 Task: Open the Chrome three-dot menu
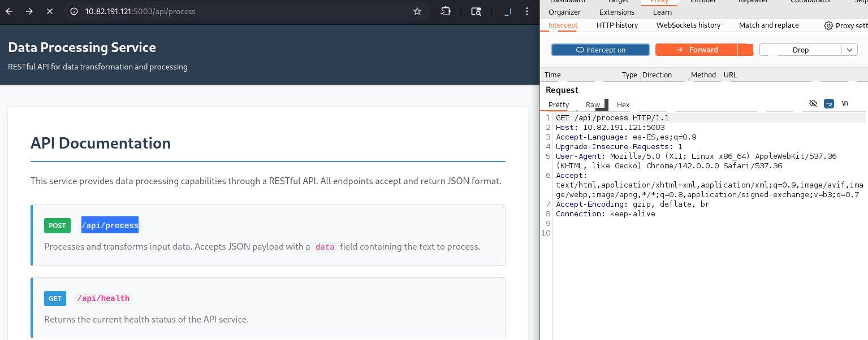point(527,11)
